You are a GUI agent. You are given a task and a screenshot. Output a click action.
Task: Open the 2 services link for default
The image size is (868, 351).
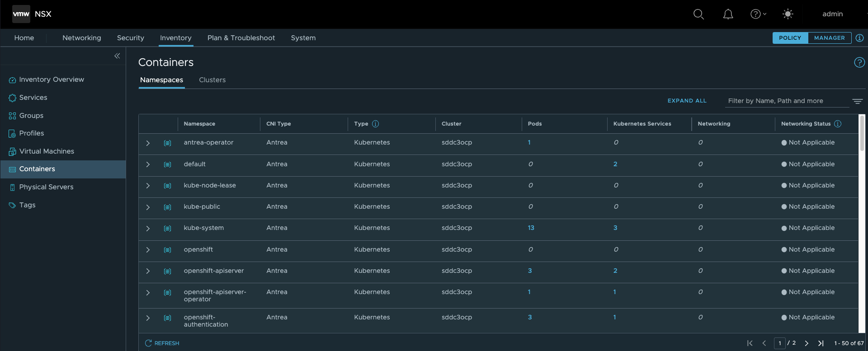pyautogui.click(x=615, y=164)
